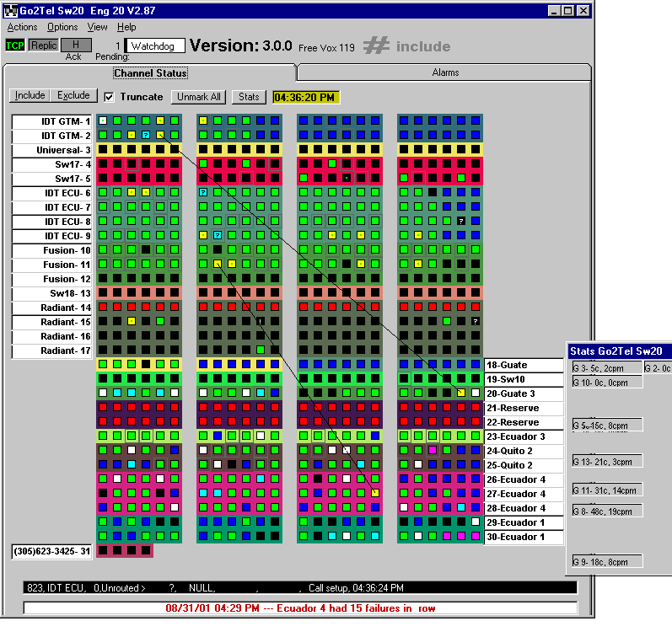Select the question-mark channel in Radiant-15 row
Screen dimensions: 672x637
click(476, 321)
